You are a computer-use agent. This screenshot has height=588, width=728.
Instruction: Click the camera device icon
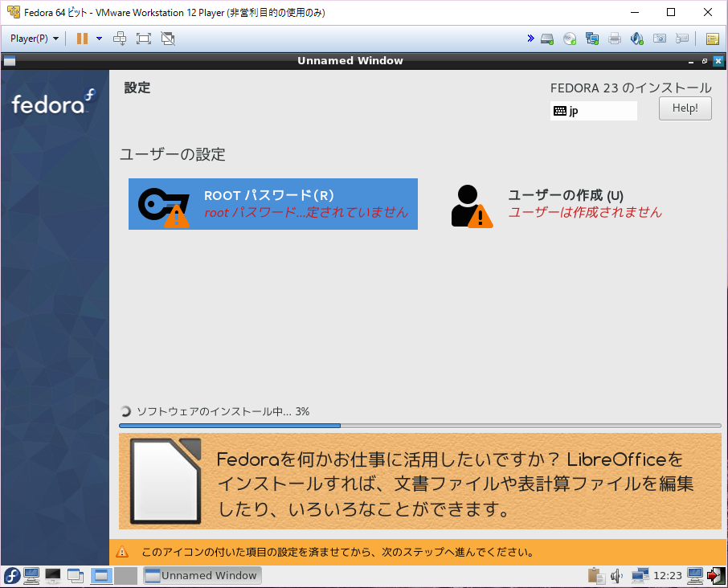[x=660, y=39]
